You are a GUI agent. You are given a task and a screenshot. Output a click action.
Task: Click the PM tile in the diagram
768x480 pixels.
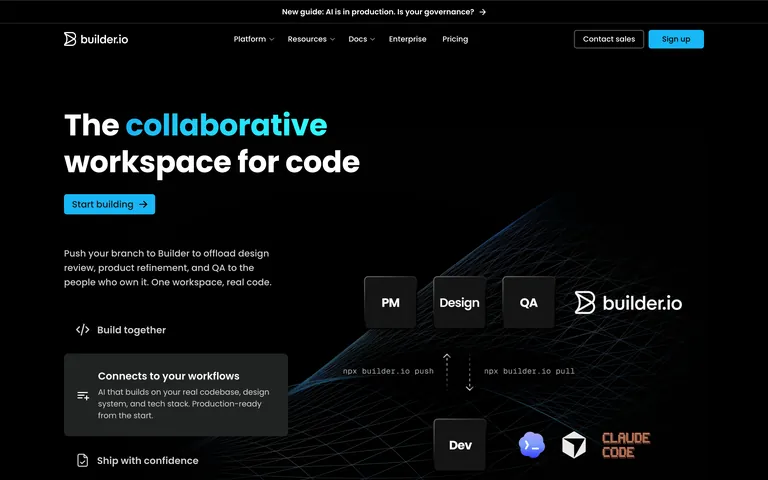point(390,303)
